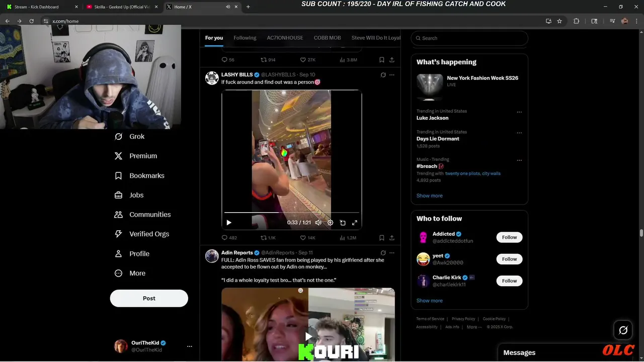This screenshot has height=362, width=644.
Task: Open more options on Adin Reports post
Action: (392, 253)
